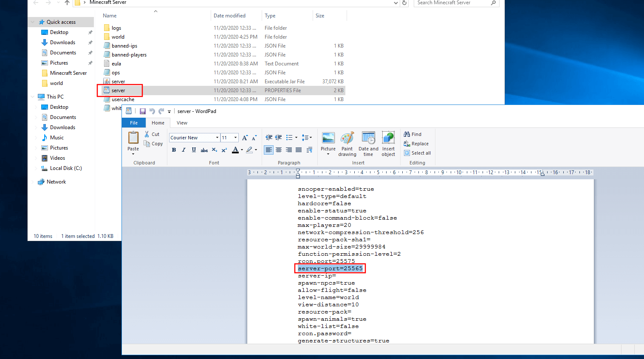
Task: Open Quick access in navigation pane
Action: (61, 22)
